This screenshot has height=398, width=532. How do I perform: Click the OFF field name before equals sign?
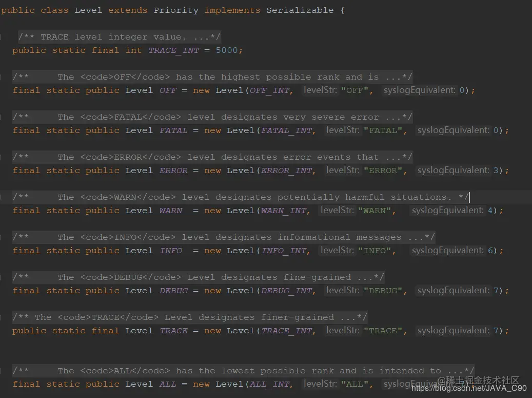pos(168,90)
